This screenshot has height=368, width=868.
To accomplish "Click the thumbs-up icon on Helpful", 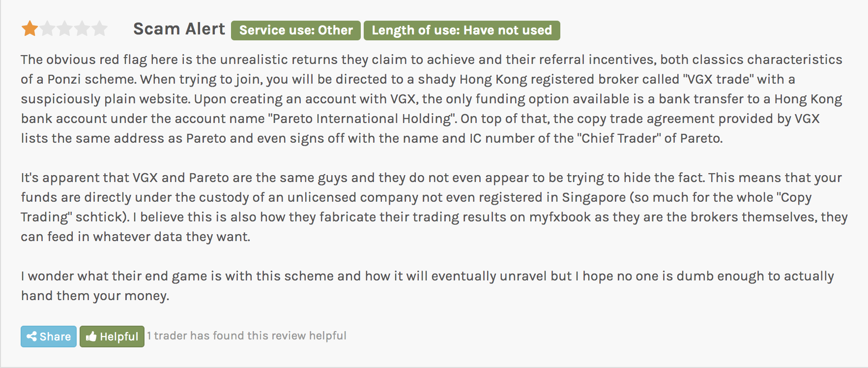I will click(x=91, y=337).
